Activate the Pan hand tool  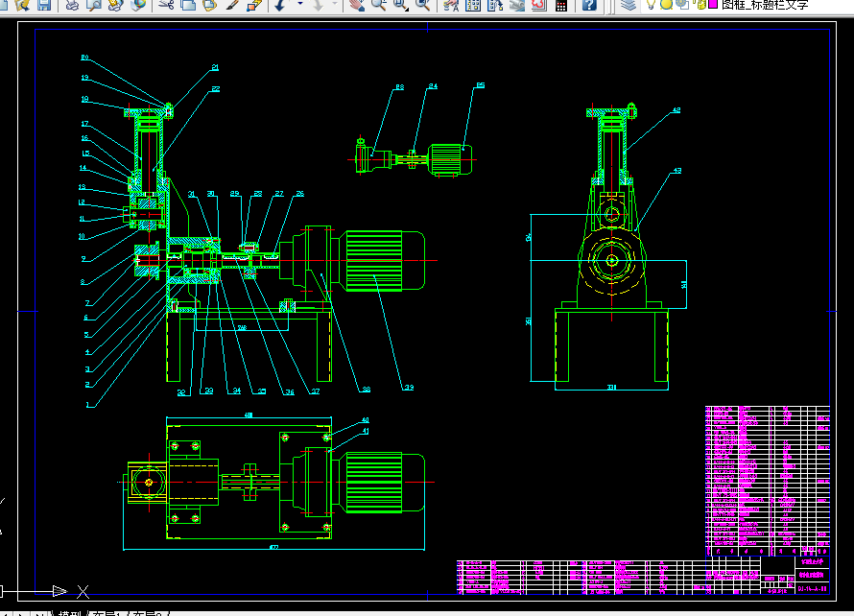(357, 5)
